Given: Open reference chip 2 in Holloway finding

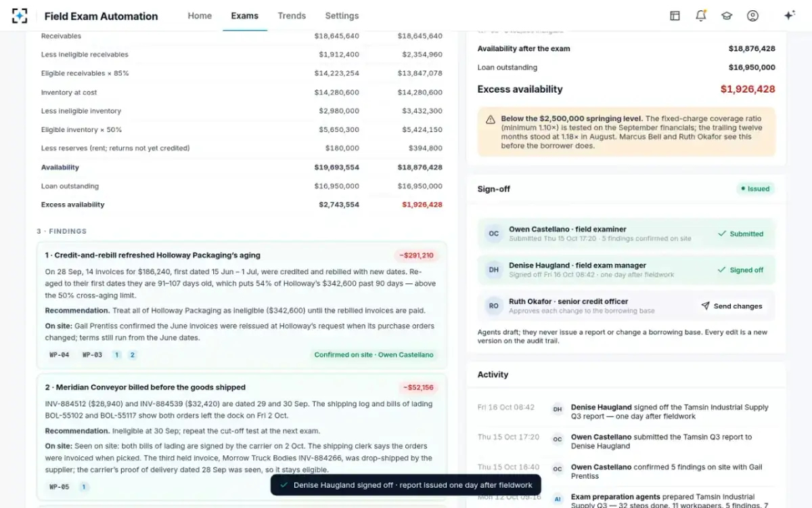Looking at the screenshot, I should coord(132,355).
